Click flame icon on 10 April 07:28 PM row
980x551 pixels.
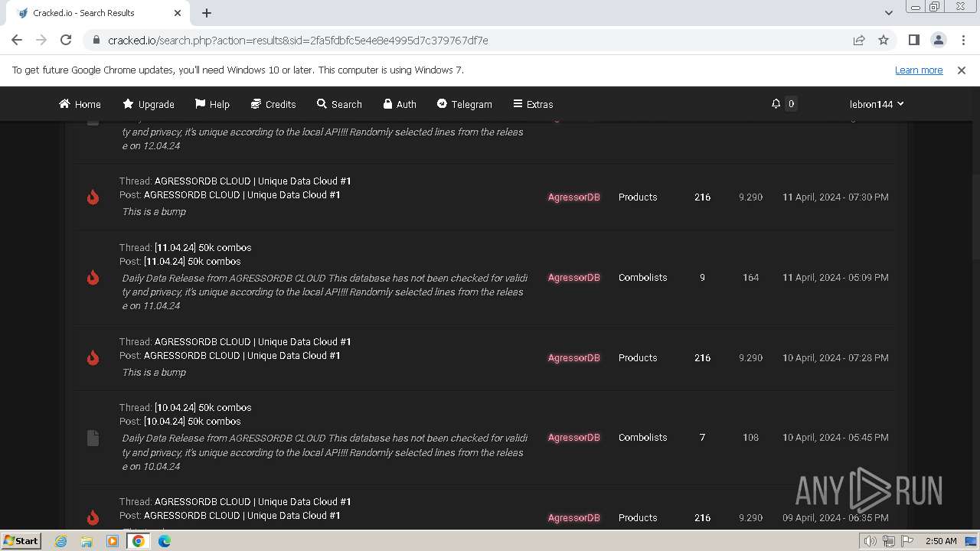tap(93, 358)
